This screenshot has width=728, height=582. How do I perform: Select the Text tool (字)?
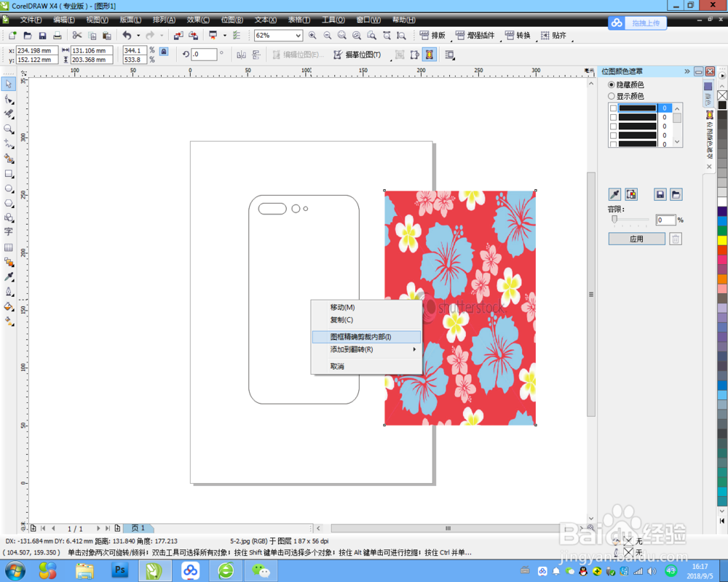(x=9, y=231)
